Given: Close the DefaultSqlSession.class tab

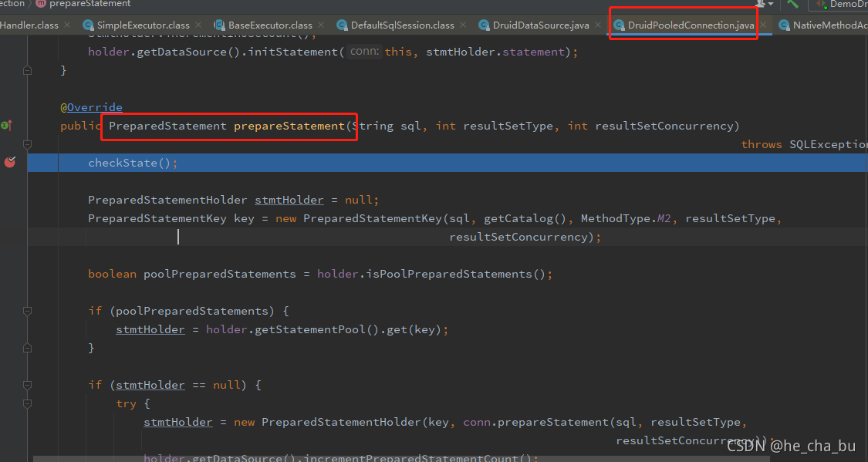Looking at the screenshot, I should click(463, 25).
